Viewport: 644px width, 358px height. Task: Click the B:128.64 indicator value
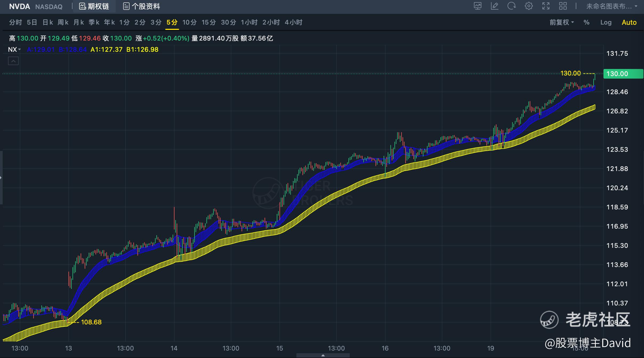(x=73, y=50)
